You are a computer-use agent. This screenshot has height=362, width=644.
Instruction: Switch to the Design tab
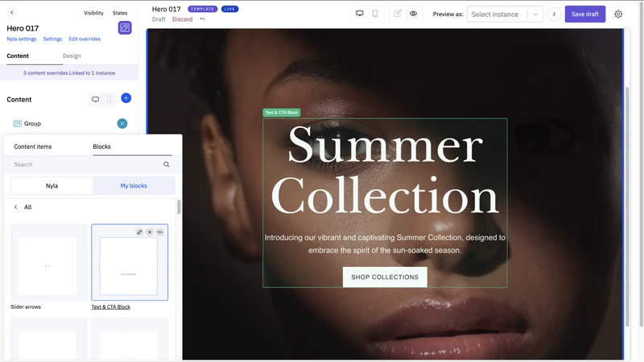72,56
